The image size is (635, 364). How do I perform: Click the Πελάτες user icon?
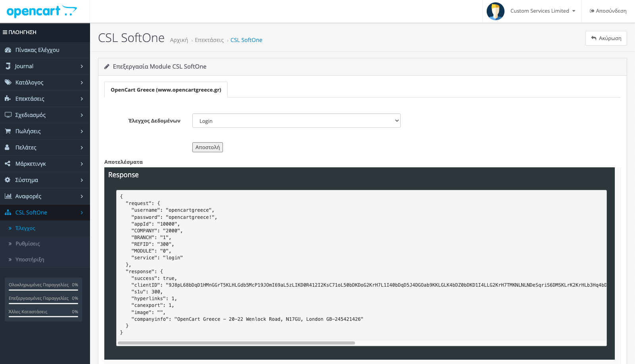pyautogui.click(x=7, y=148)
